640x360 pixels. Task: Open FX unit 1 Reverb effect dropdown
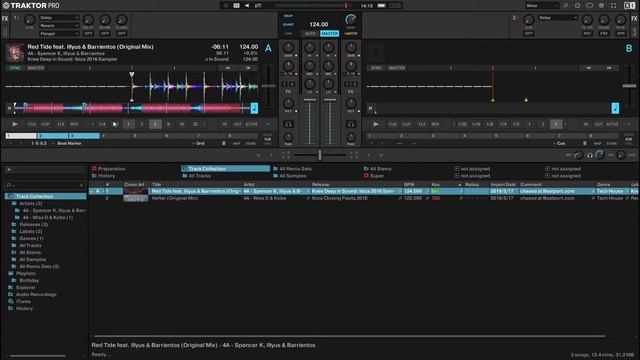59,26
